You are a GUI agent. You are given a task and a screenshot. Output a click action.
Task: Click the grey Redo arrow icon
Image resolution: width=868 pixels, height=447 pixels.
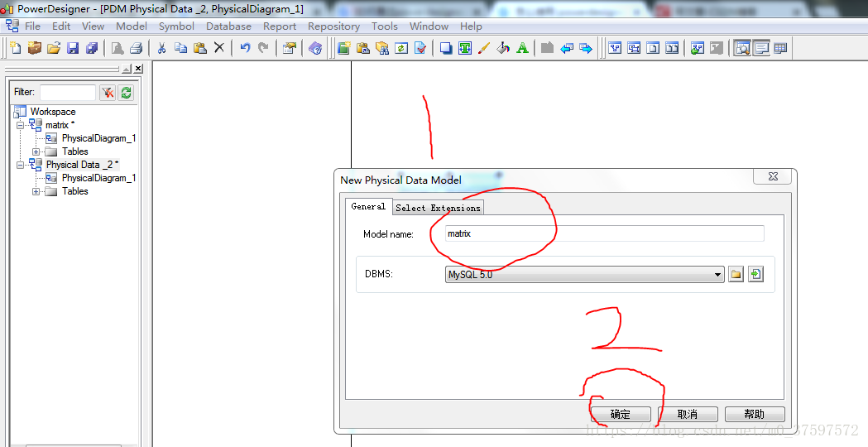(x=263, y=48)
